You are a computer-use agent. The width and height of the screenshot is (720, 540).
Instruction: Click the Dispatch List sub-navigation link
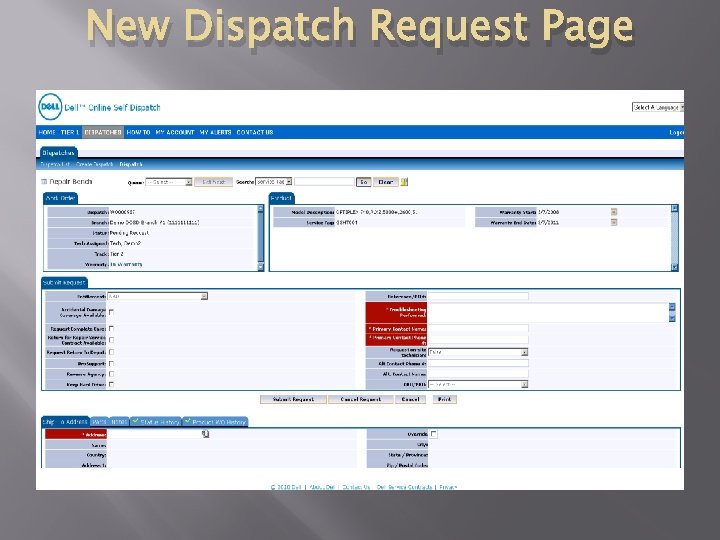coord(55,164)
